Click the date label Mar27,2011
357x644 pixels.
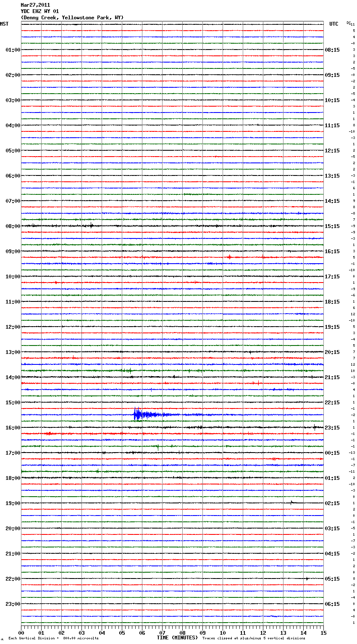click(35, 5)
